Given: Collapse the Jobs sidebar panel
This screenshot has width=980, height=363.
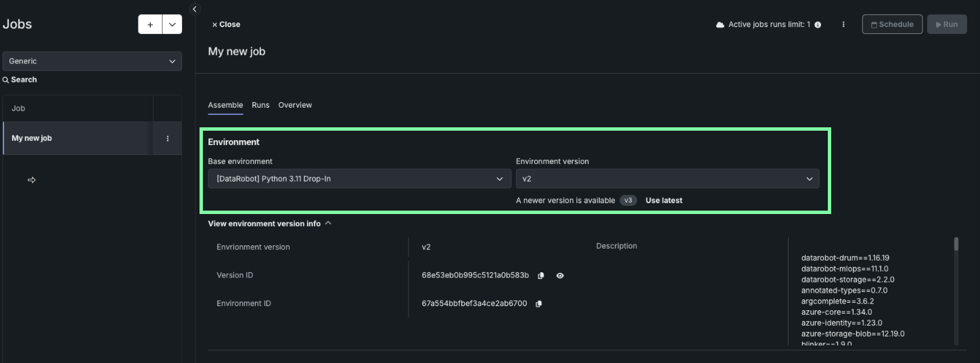Looking at the screenshot, I should pos(195,9).
